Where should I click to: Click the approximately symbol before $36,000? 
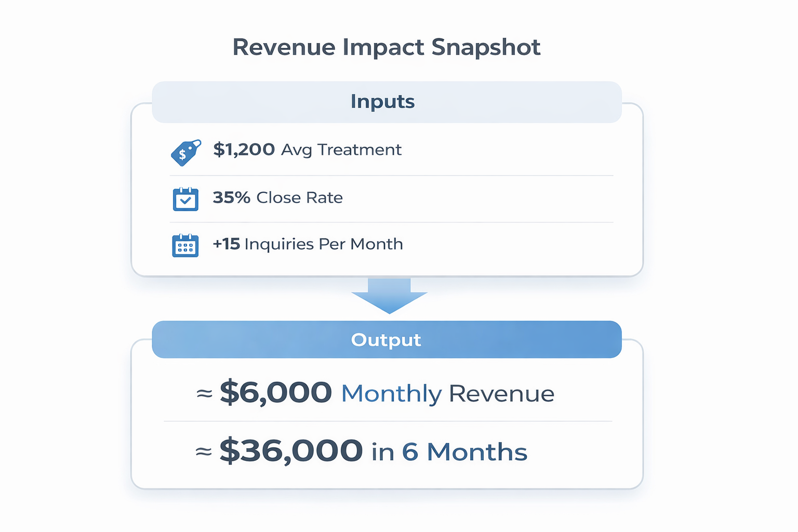(x=204, y=451)
